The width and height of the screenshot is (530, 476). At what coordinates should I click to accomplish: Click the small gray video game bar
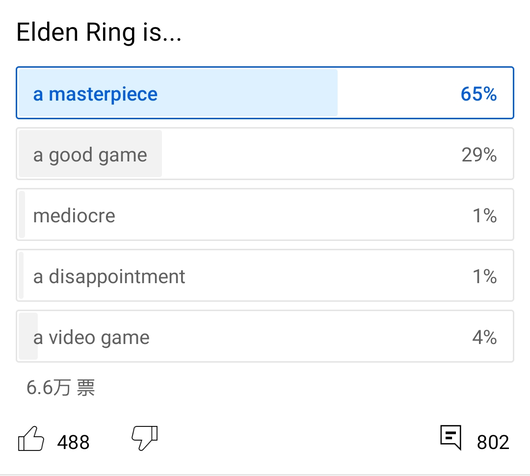28,336
